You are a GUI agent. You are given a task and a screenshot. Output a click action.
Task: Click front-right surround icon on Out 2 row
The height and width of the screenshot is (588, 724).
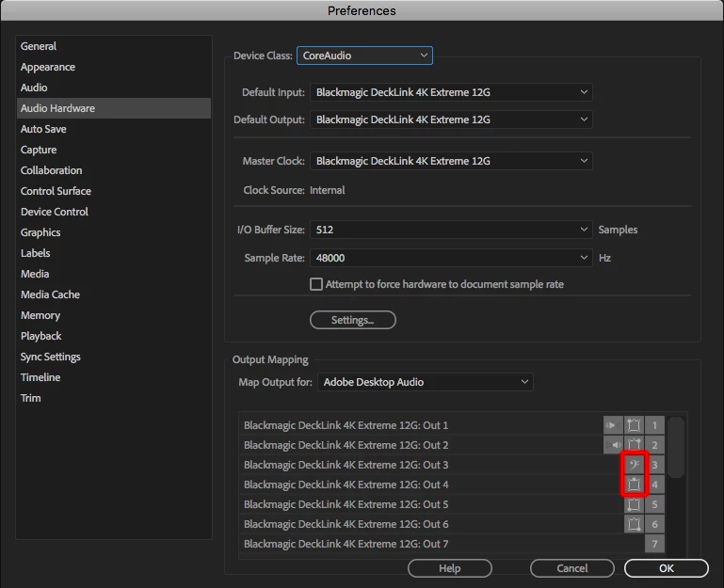pos(634,445)
